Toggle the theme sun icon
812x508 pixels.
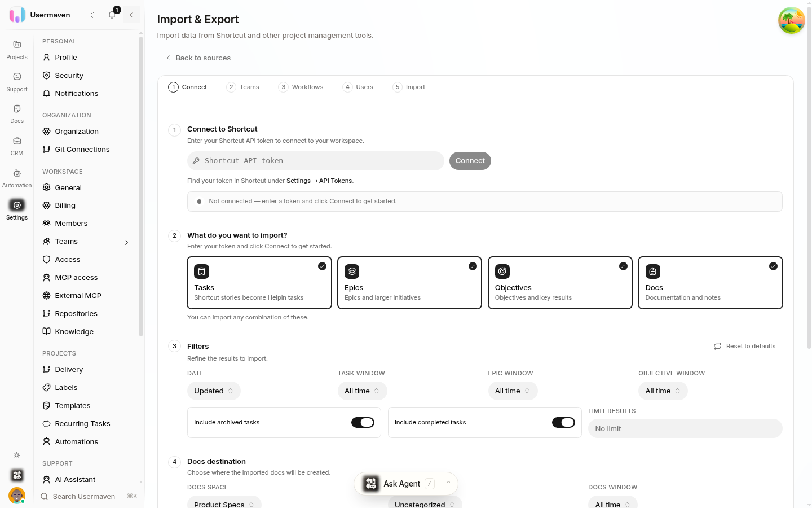click(17, 455)
